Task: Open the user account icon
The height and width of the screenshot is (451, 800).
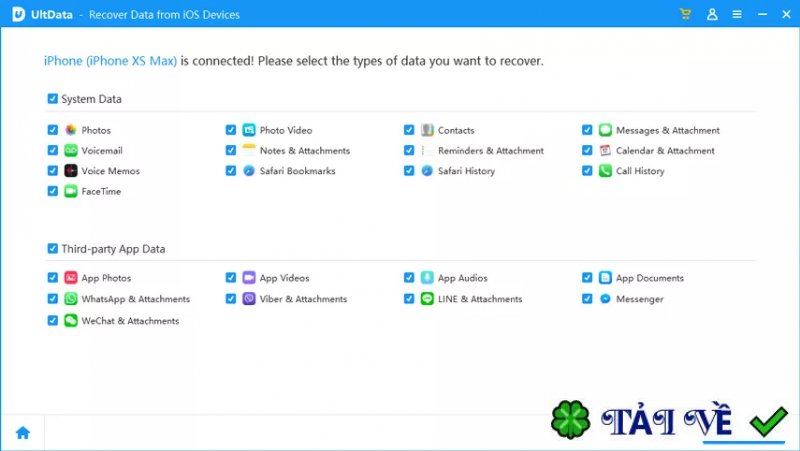Action: [x=712, y=14]
